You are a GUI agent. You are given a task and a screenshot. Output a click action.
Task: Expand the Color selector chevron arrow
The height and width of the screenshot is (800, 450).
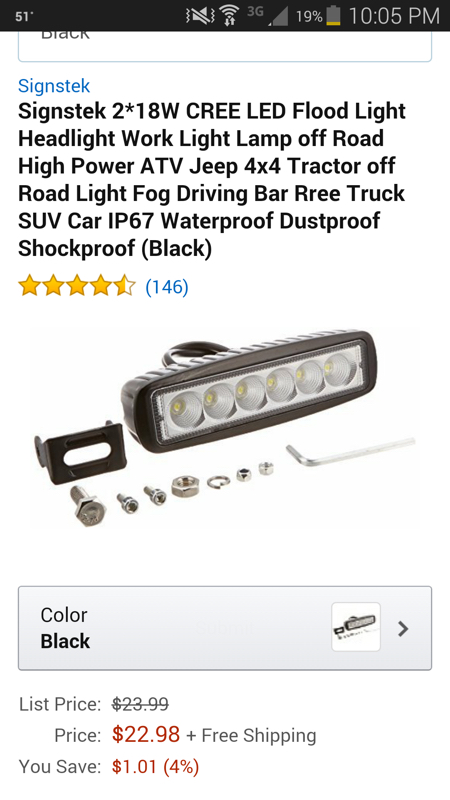point(403,629)
